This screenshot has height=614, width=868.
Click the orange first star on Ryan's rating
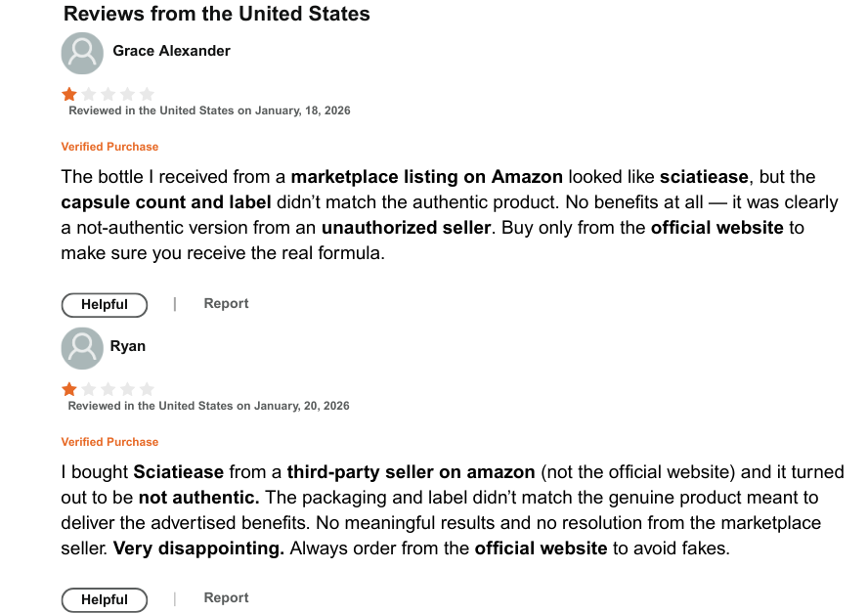click(69, 389)
